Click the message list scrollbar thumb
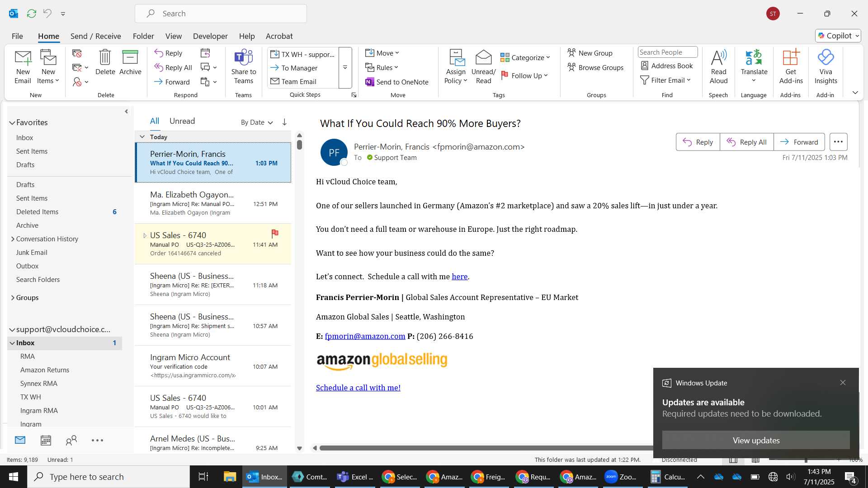The height and width of the screenshot is (488, 868). (299, 145)
